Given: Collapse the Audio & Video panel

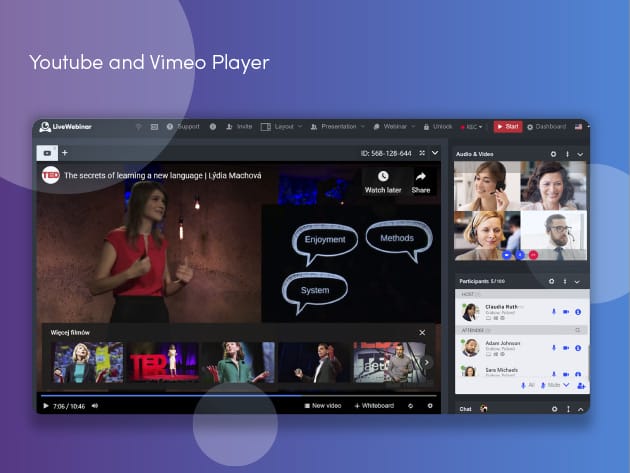Looking at the screenshot, I should (x=578, y=154).
